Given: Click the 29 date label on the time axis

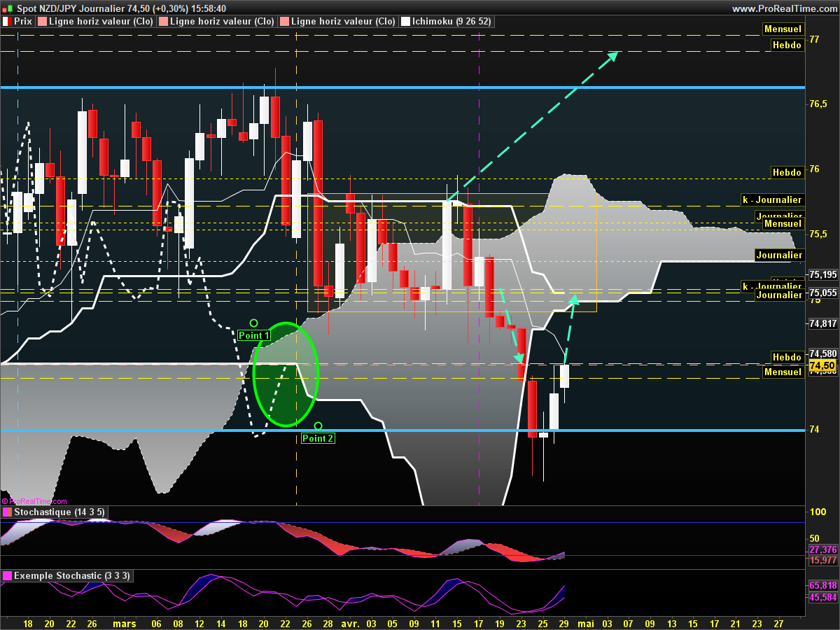Looking at the screenshot, I should [x=564, y=622].
